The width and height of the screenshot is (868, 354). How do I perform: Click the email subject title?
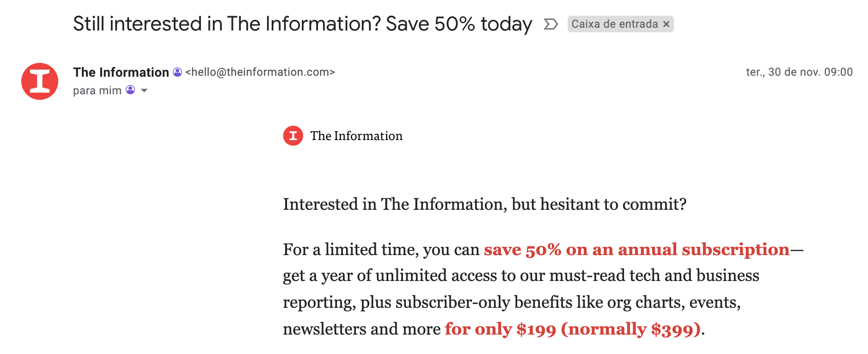coord(303,24)
